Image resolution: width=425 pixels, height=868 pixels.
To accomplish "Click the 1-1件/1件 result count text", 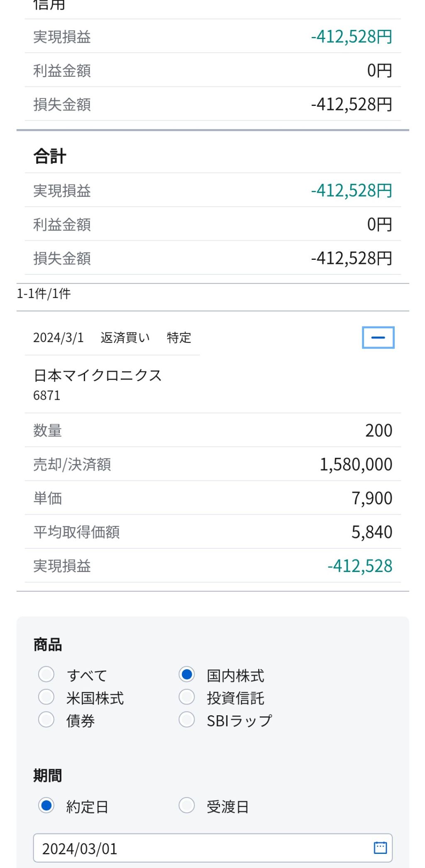I will pos(44,294).
